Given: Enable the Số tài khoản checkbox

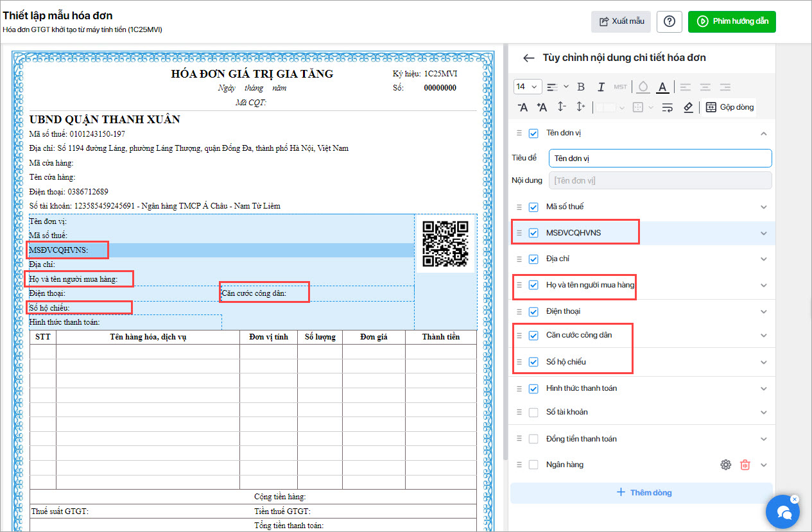Looking at the screenshot, I should (533, 412).
